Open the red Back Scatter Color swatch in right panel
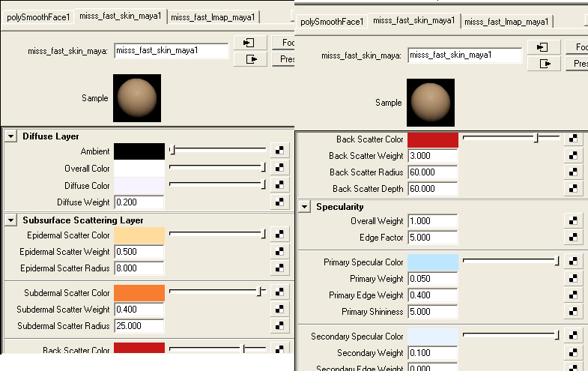 433,139
